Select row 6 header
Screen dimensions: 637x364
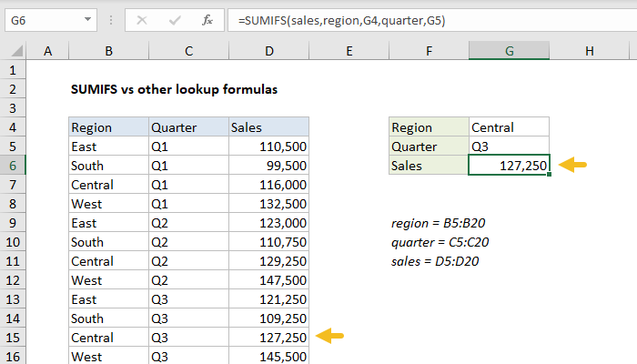pyautogui.click(x=13, y=166)
